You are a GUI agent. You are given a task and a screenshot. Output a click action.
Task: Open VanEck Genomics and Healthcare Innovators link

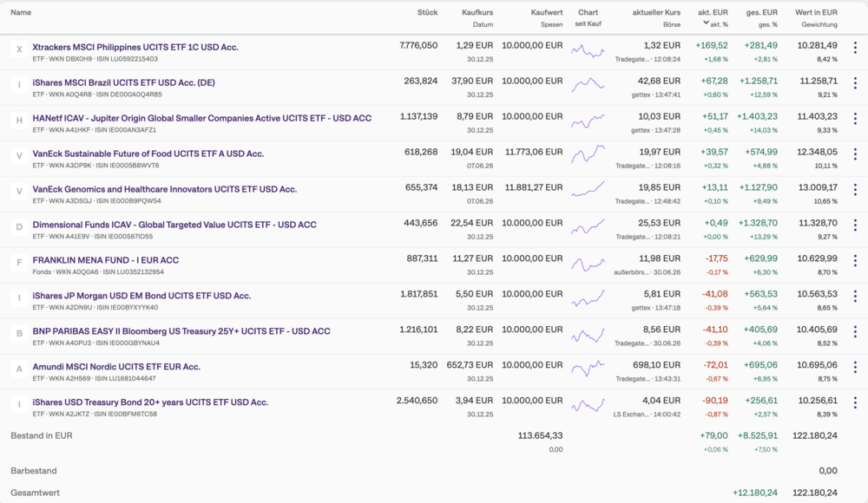[164, 189]
